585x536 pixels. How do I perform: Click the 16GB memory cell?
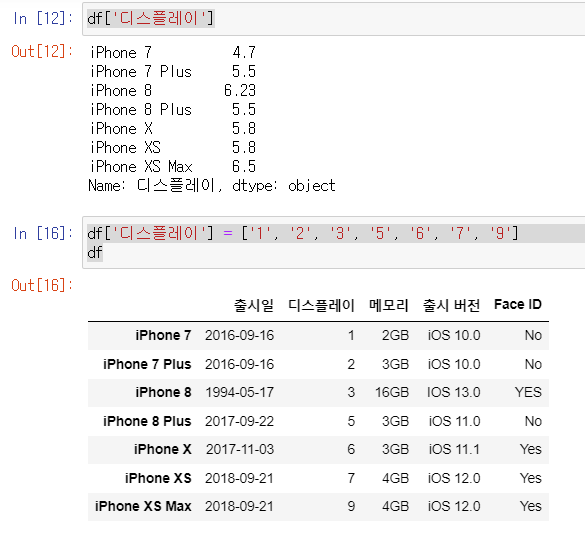tap(392, 392)
